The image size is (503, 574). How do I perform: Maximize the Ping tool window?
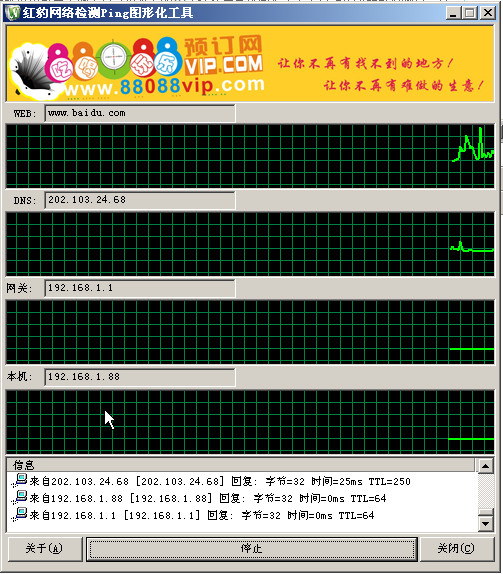tap(470, 13)
